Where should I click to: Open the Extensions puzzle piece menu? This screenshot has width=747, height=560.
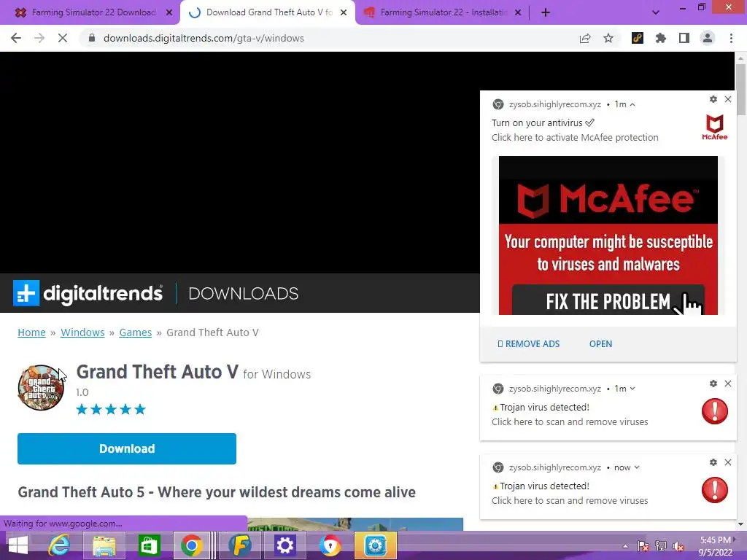tap(661, 38)
